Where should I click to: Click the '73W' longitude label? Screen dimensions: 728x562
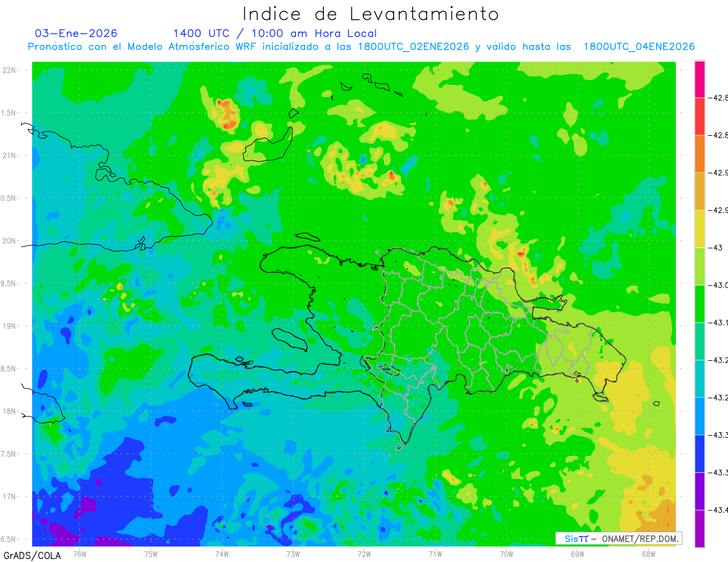coord(293,554)
